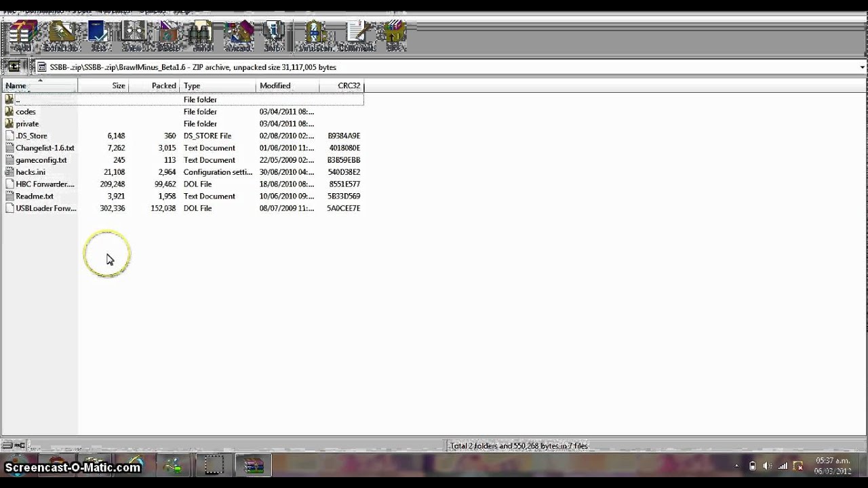The image size is (868, 488).
Task: Click the modified date 18/08/2010 cell
Action: tap(287, 184)
